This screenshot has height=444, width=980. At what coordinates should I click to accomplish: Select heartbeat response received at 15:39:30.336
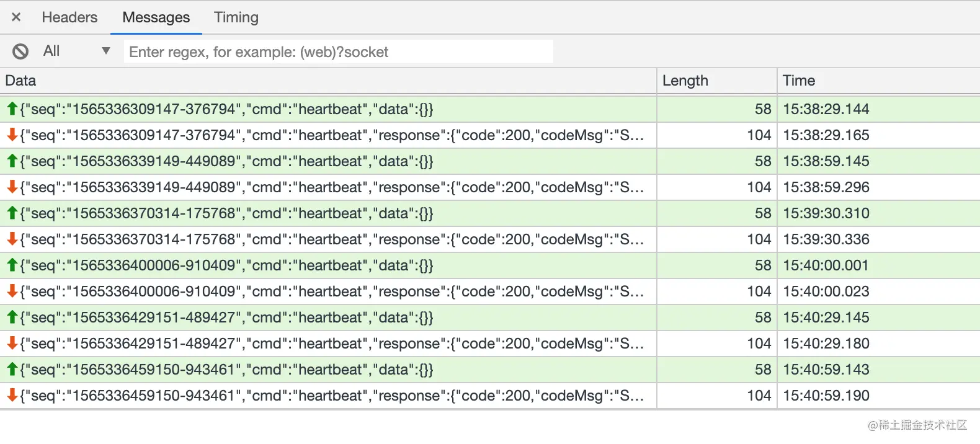490,239
